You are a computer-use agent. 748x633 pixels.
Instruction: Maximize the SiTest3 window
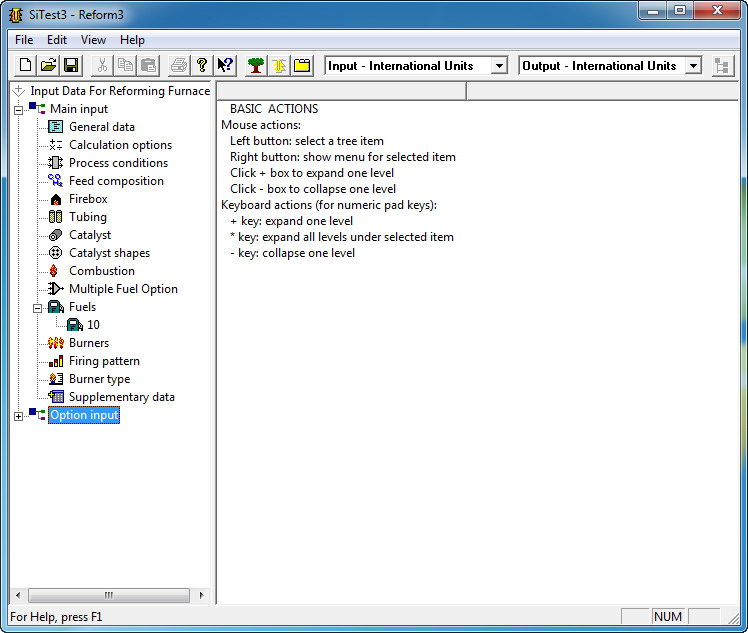tap(680, 10)
